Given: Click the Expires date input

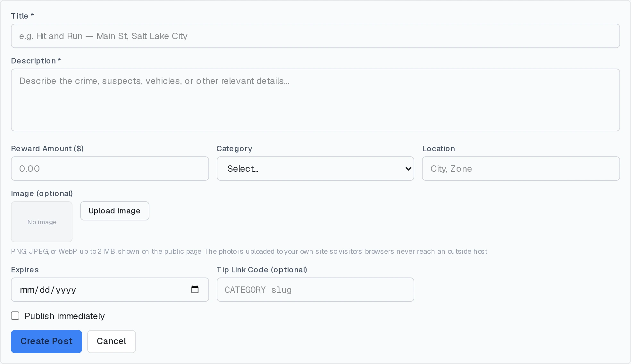Looking at the screenshot, I should [110, 290].
